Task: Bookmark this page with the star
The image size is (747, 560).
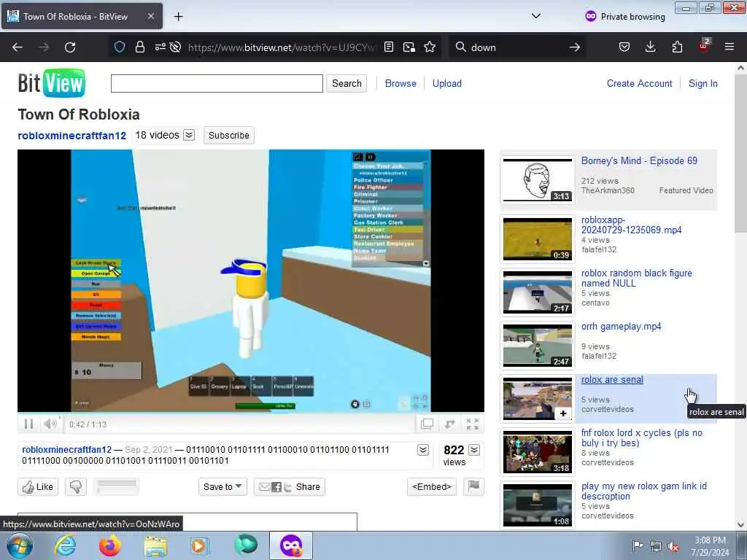Action: (x=430, y=47)
